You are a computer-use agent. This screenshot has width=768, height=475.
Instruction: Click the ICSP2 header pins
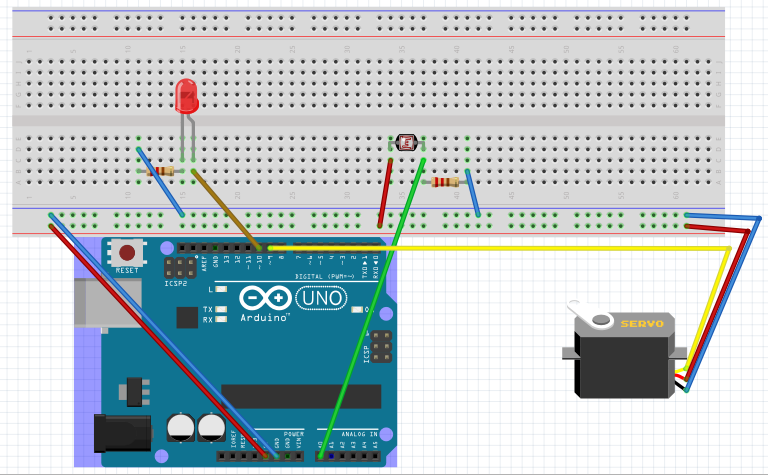(180, 268)
